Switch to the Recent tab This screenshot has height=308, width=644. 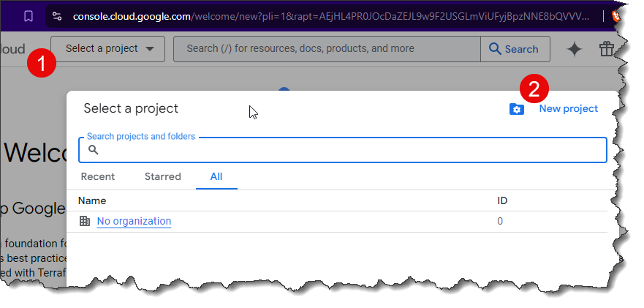pyautogui.click(x=98, y=176)
